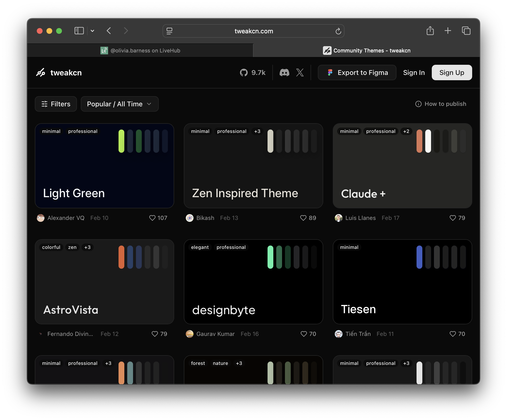507x420 pixels.
Task: Click the Export to Figma button
Action: tap(357, 72)
